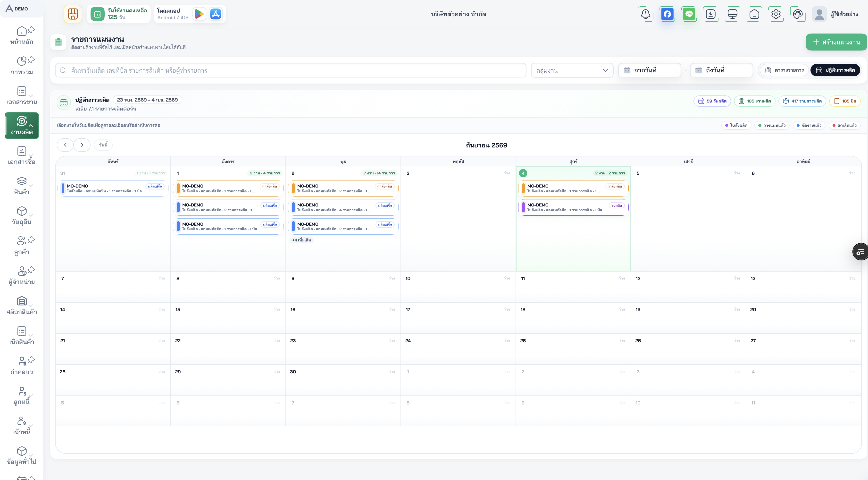The width and height of the screenshot is (868, 480).
Task: Go to หน้าหลัก in sidebar
Action: (22, 36)
